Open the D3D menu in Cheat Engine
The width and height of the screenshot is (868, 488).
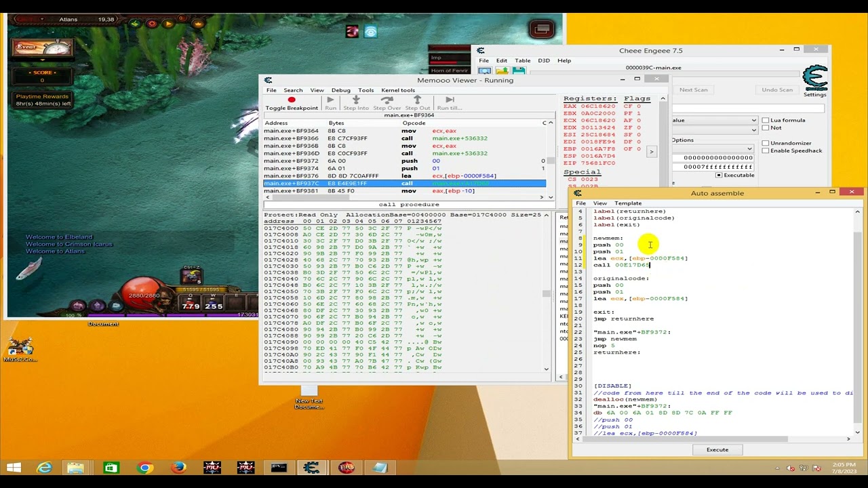(x=544, y=60)
